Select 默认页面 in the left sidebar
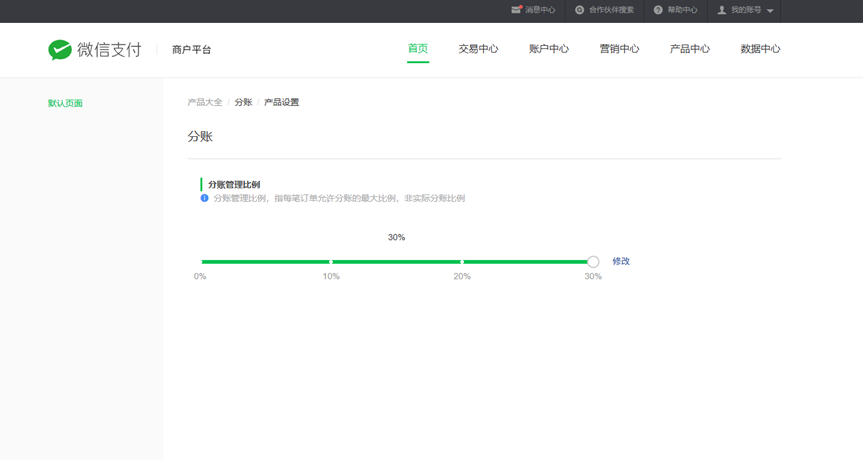 click(65, 103)
